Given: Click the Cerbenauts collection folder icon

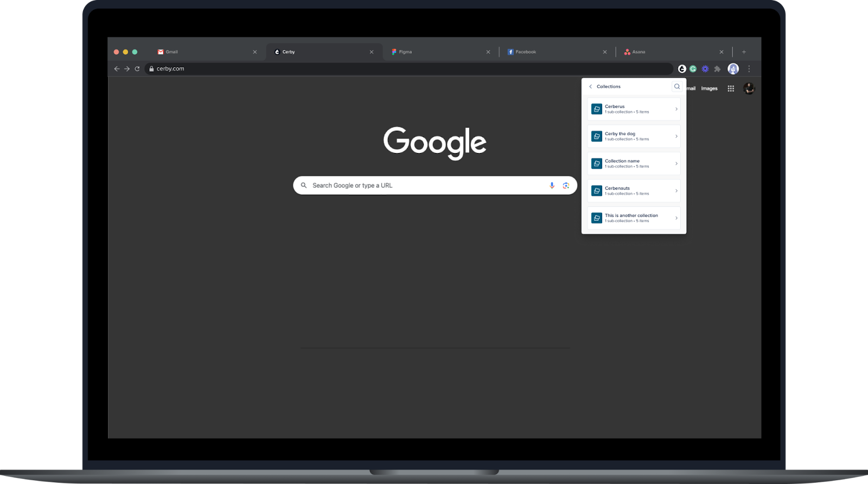Looking at the screenshot, I should [597, 191].
